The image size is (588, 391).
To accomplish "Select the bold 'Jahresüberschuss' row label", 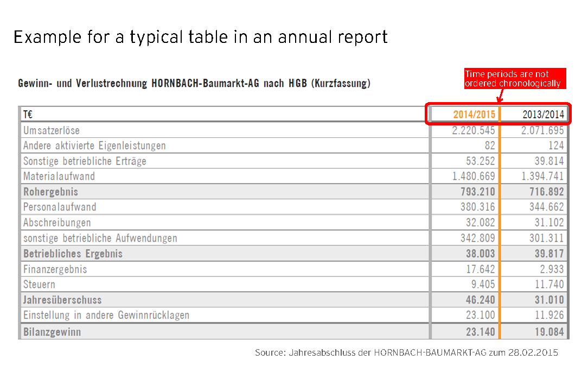I will [x=62, y=300].
